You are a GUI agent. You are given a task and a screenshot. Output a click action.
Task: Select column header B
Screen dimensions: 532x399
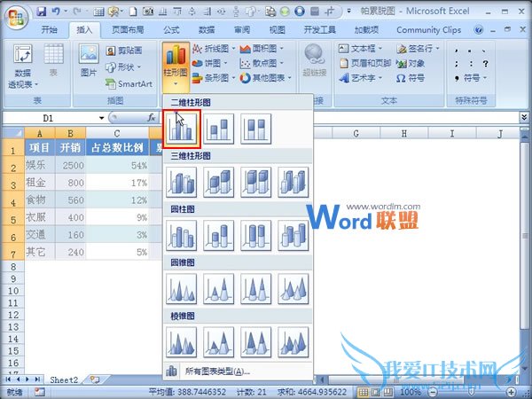pos(70,134)
